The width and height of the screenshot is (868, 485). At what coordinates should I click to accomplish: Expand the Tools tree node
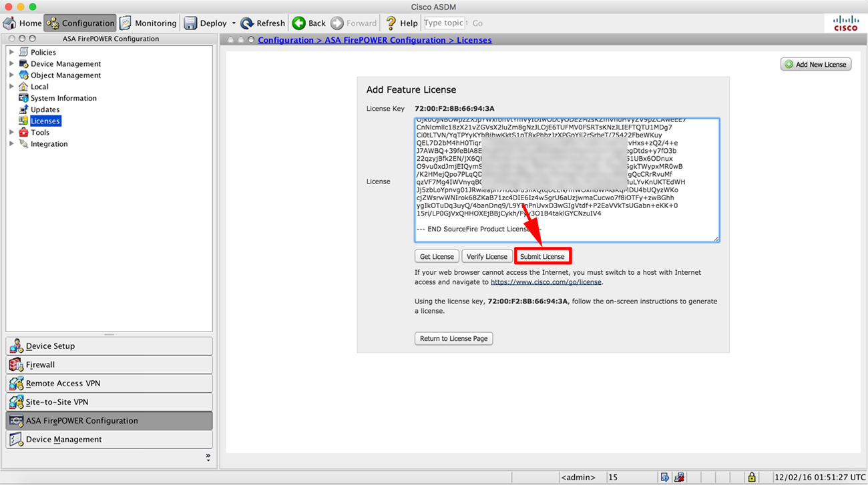[11, 132]
